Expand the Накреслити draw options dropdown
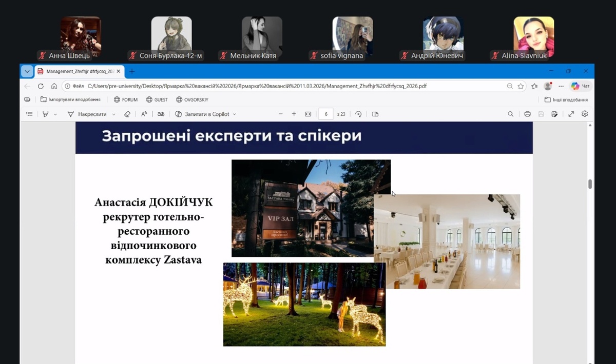The height and width of the screenshot is (364, 616). pyautogui.click(x=114, y=114)
